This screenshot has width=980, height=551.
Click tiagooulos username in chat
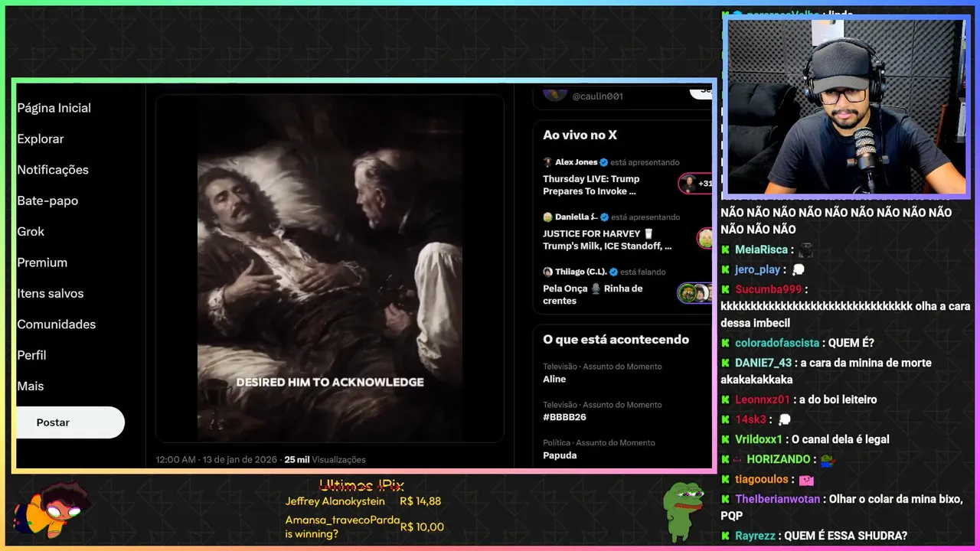pyautogui.click(x=762, y=479)
